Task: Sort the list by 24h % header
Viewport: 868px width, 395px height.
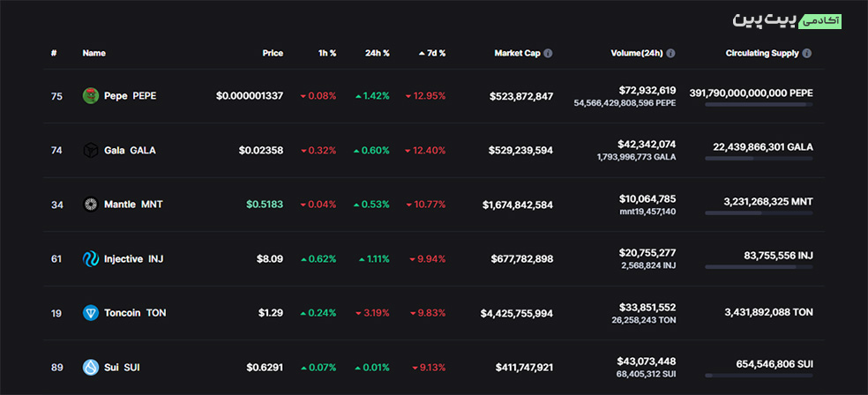Action: click(x=377, y=53)
